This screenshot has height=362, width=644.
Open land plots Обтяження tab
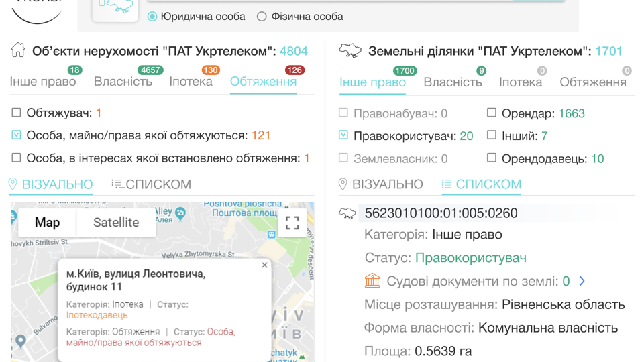[593, 82]
